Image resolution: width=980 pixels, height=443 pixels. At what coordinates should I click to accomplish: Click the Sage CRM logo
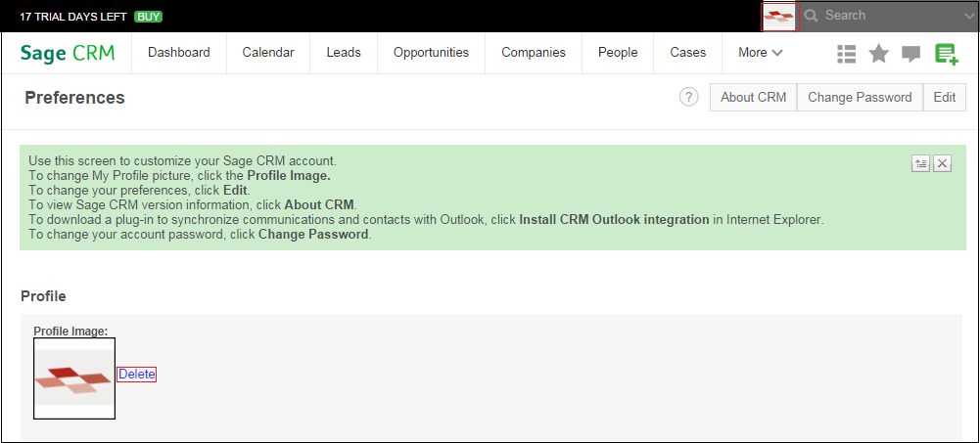click(x=68, y=53)
